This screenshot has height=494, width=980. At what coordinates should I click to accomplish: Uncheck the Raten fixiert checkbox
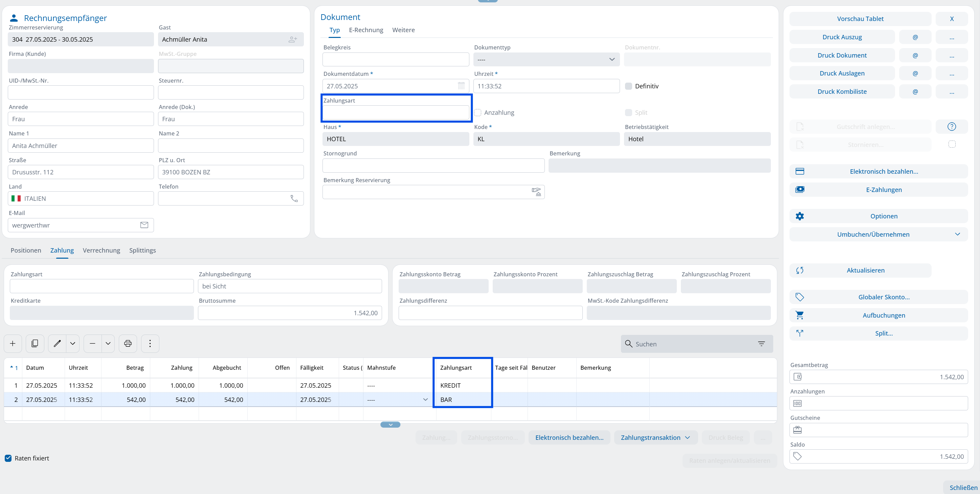[8, 458]
